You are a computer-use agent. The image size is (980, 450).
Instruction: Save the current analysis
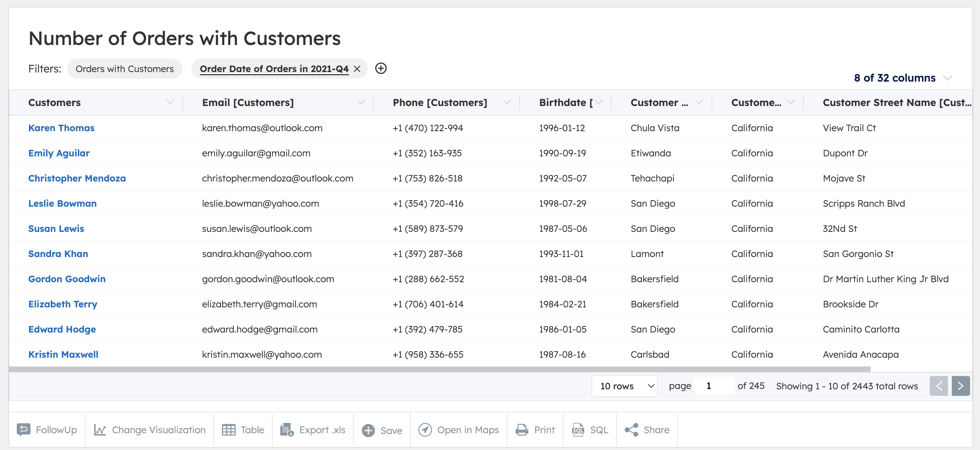click(x=381, y=429)
